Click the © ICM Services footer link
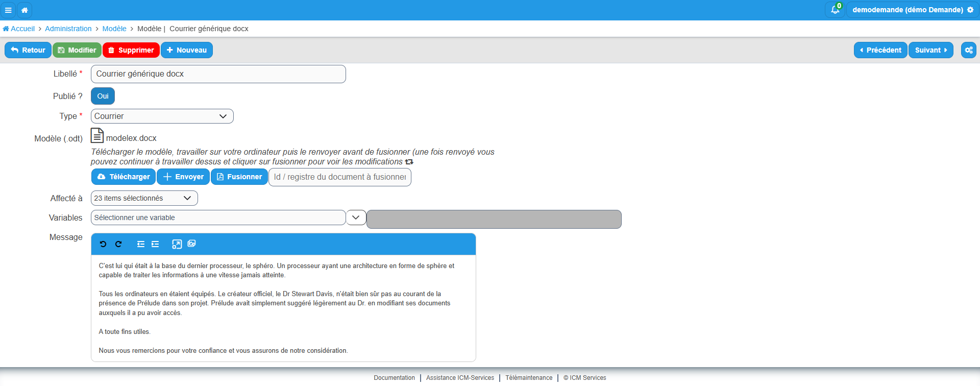980x386 pixels. [x=584, y=378]
